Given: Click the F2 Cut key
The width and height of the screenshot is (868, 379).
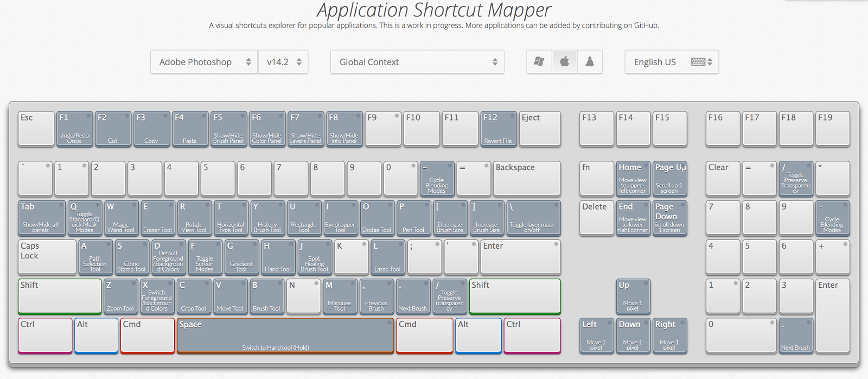Looking at the screenshot, I should click(x=113, y=129).
